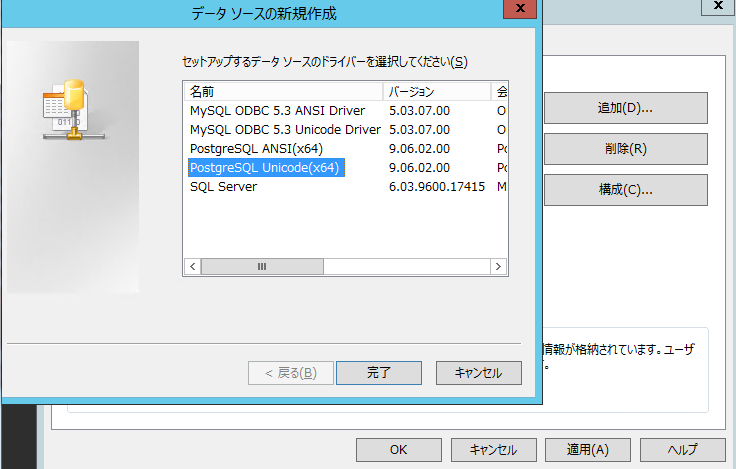This screenshot has height=469, width=736.
Task: Close the background ODBC administrator window
Action: point(718,7)
